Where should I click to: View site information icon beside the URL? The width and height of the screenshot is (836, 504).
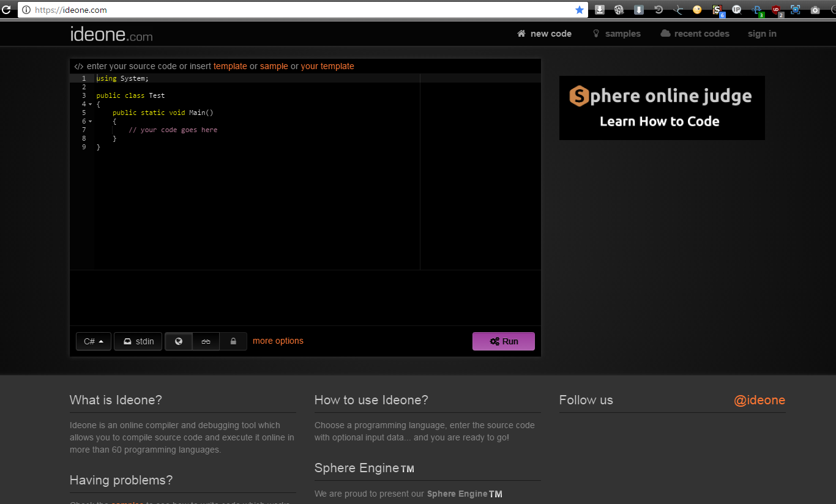click(x=26, y=10)
